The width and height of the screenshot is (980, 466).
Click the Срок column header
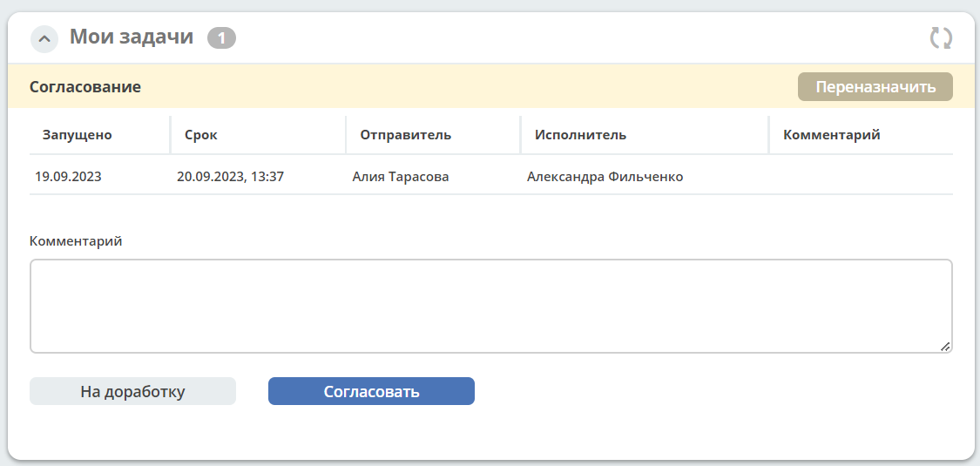[201, 135]
